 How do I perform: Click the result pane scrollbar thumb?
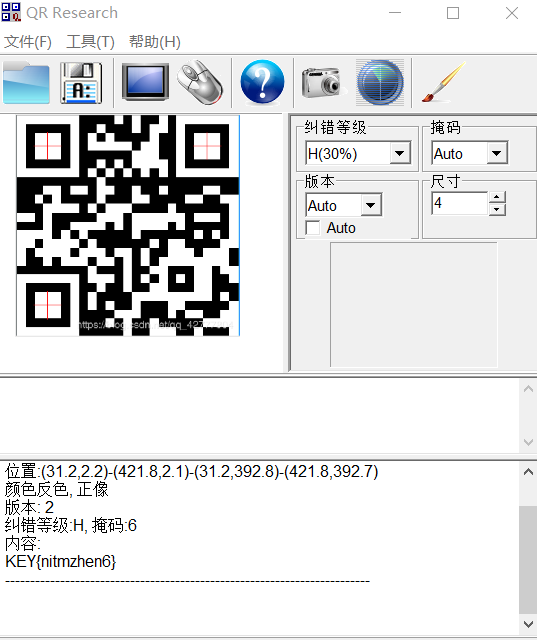pos(528,560)
